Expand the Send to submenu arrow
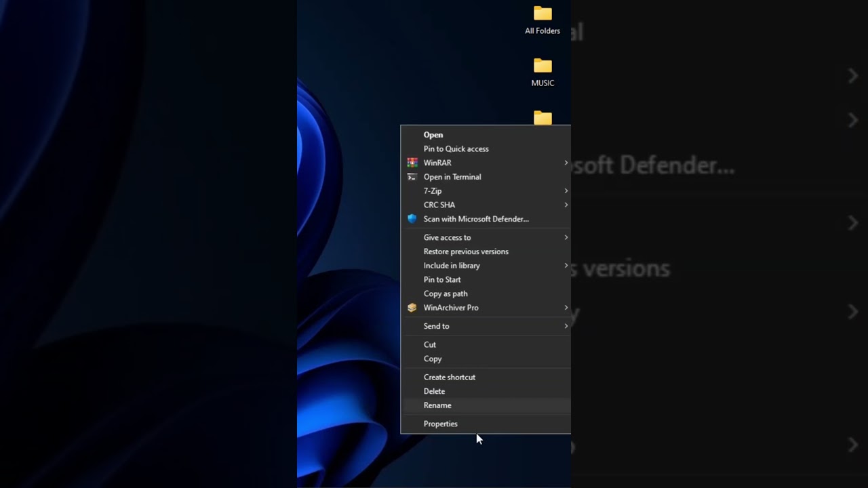The height and width of the screenshot is (488, 868). 566,326
